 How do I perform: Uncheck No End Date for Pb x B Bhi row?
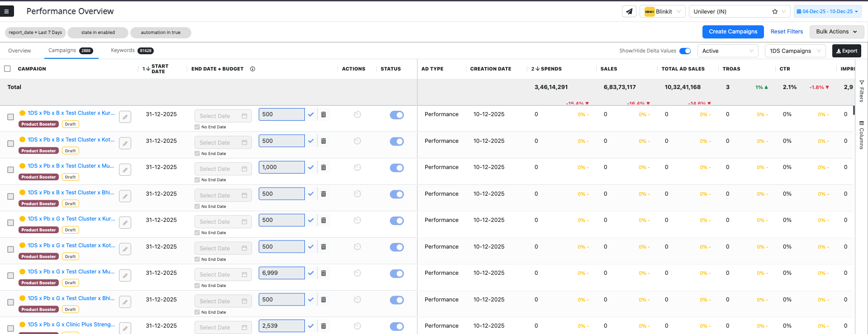pyautogui.click(x=197, y=207)
